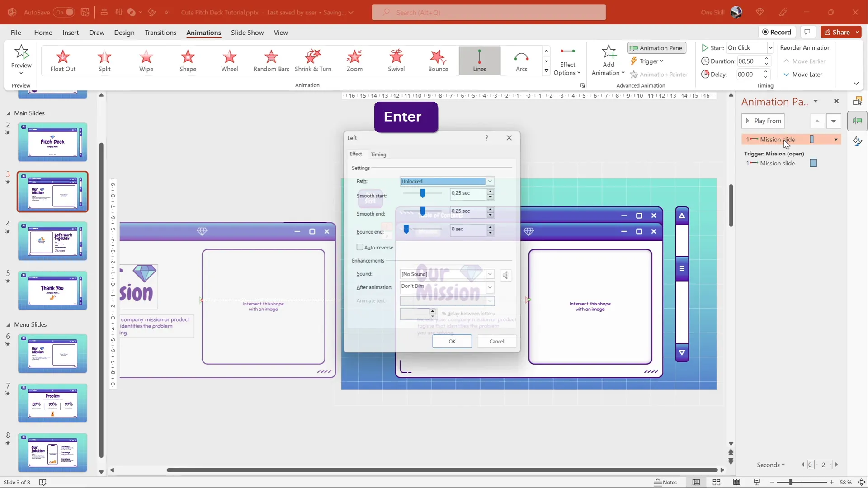This screenshot has height=488, width=868.
Task: Toggle AutoSave switch
Action: pos(64,12)
